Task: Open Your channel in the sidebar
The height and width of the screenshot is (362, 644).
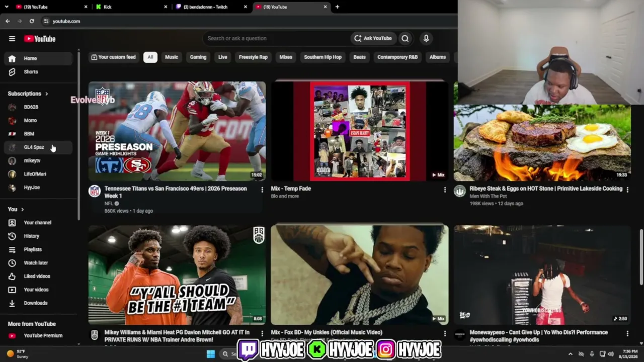Action: coord(38,223)
